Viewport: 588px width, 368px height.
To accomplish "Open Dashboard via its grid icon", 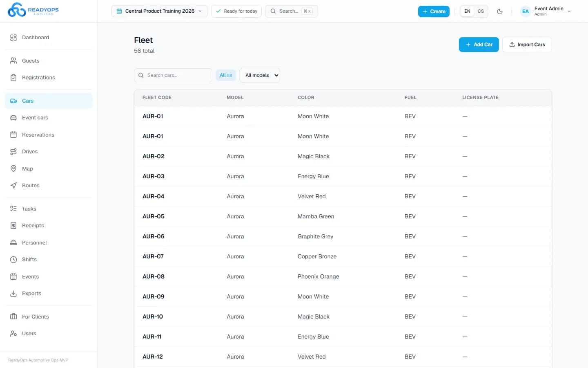I will click(13, 38).
